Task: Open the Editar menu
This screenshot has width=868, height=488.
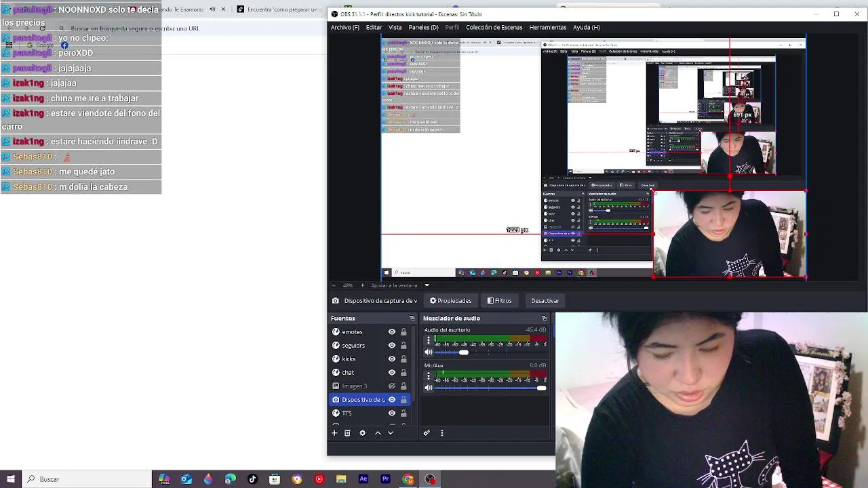Action: (x=374, y=27)
